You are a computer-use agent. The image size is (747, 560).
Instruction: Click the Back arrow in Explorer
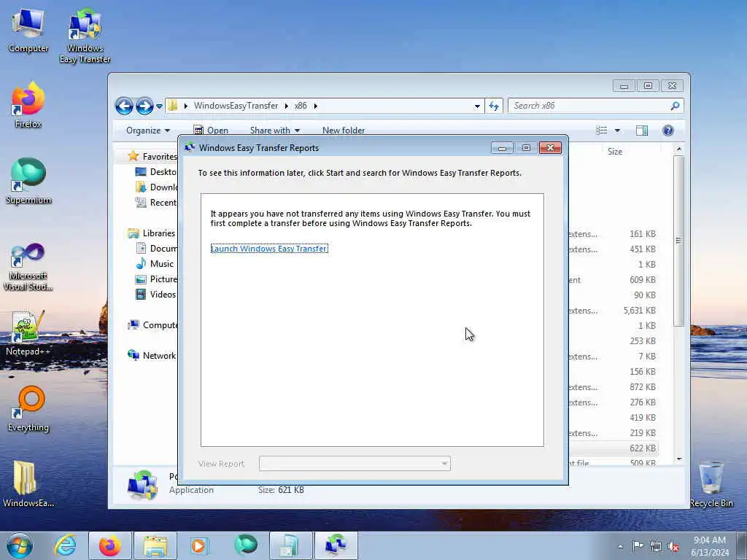coord(124,106)
